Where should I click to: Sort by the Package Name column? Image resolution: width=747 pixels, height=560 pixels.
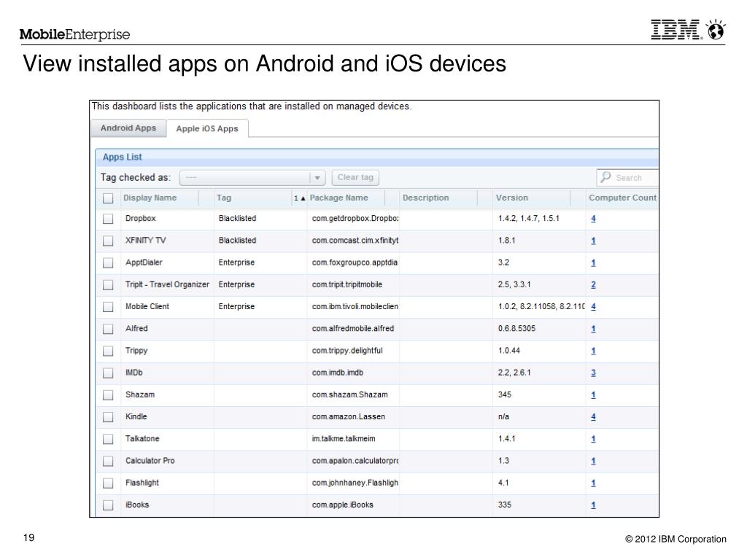point(338,198)
